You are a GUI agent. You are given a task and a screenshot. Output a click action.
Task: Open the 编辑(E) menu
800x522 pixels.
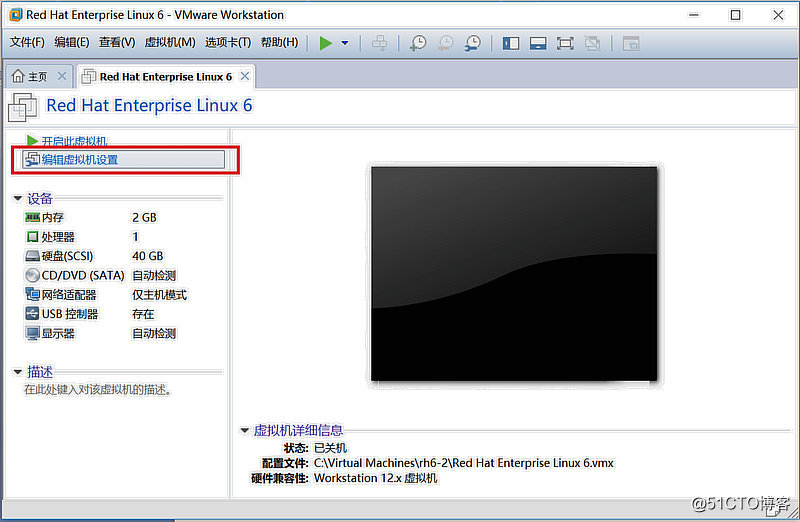pos(72,42)
